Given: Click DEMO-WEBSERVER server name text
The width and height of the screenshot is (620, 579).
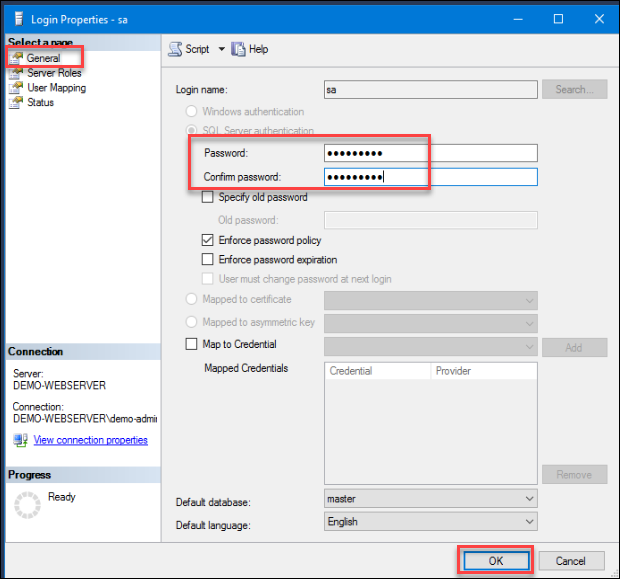Looking at the screenshot, I should click(x=59, y=386).
